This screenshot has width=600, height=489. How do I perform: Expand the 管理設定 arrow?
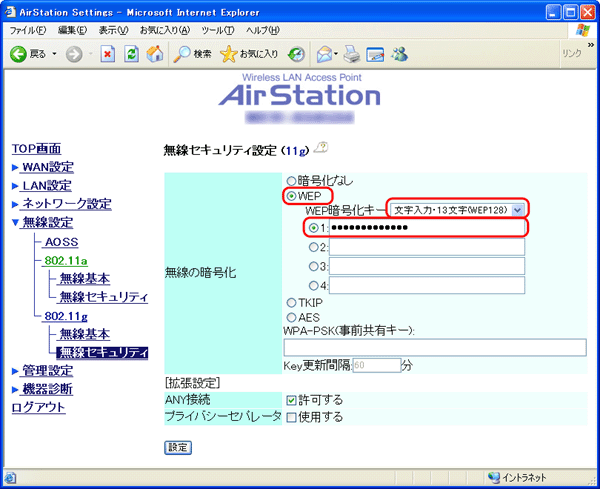pos(15,371)
